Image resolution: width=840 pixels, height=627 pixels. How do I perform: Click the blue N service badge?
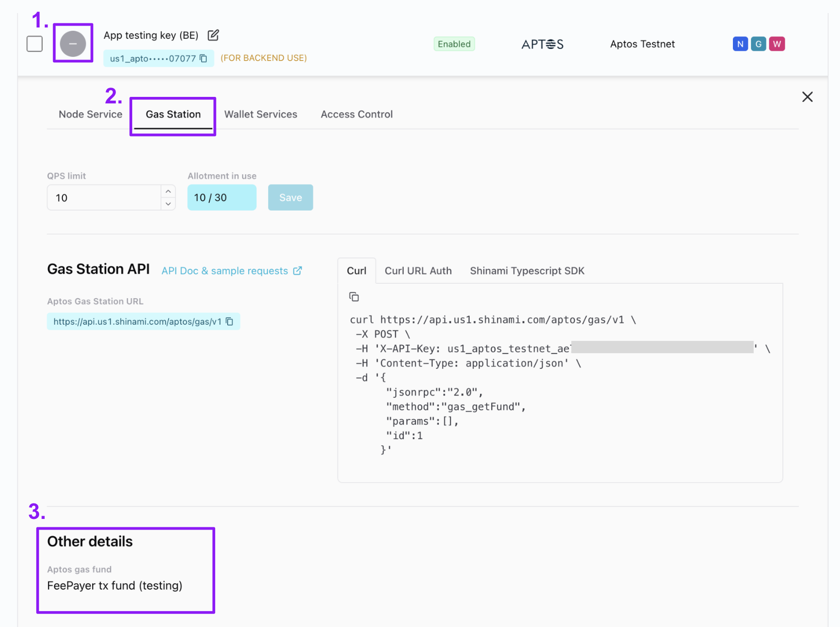[x=740, y=44]
